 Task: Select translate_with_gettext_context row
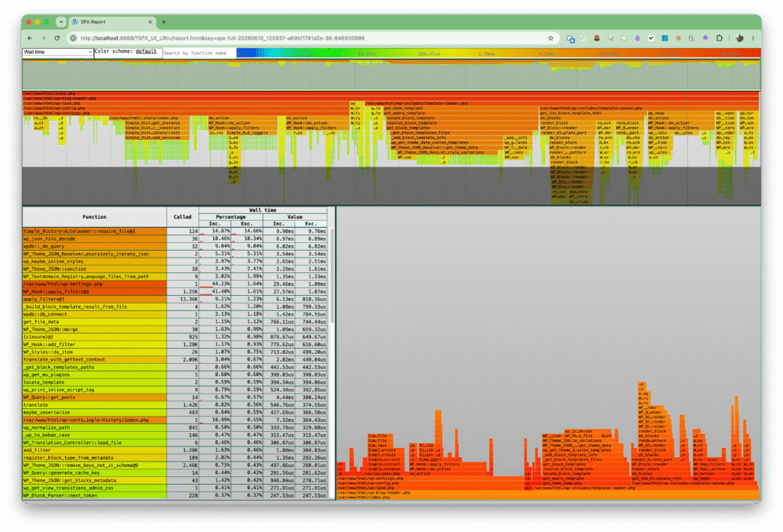click(x=175, y=359)
